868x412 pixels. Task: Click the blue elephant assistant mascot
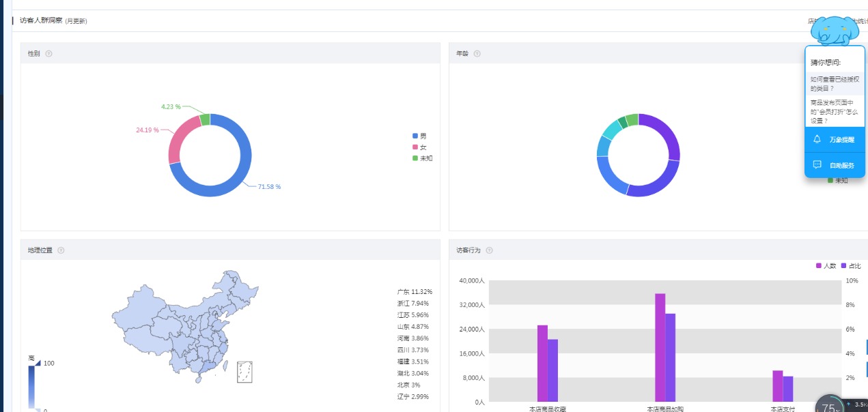click(834, 31)
